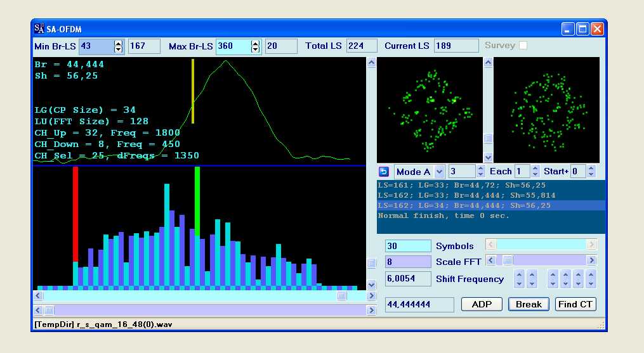Click left arrow of lavender horizontal scrollbar
644x353 pixels.
(38, 311)
